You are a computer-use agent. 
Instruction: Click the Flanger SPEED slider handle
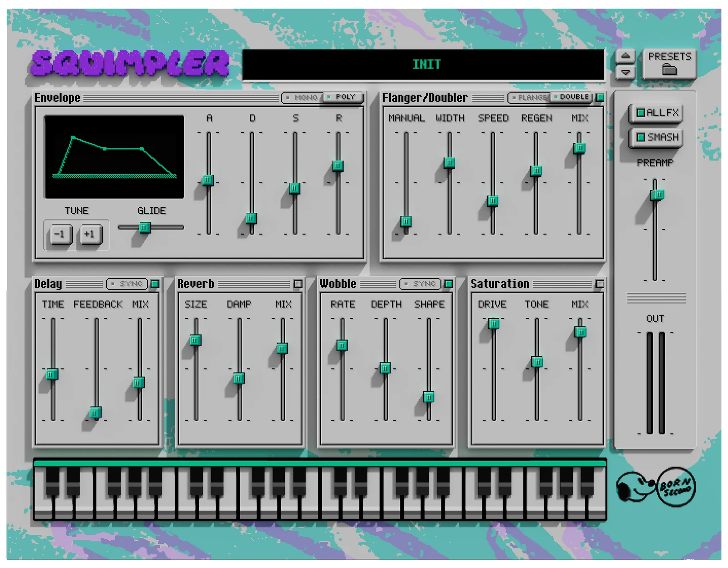pyautogui.click(x=492, y=201)
